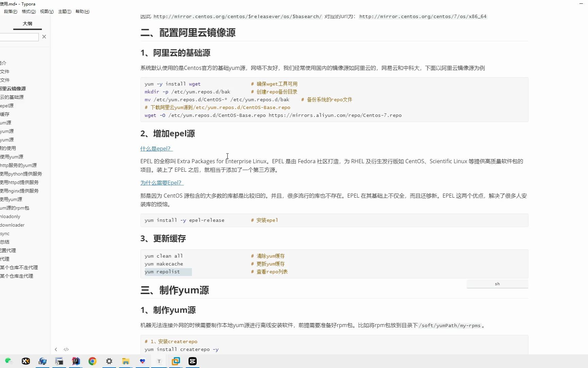Open the globe-and-monitor app on taskbar
Screen dimensions: 588x368
click(43, 361)
